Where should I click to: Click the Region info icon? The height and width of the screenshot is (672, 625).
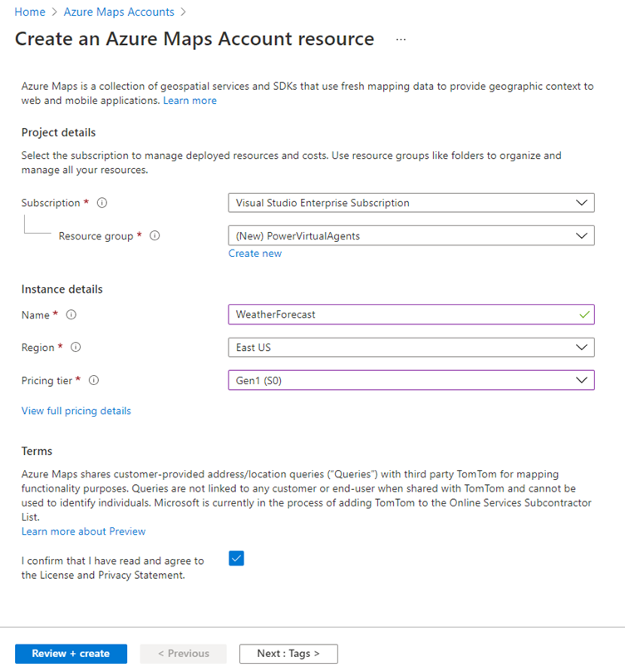point(76,347)
